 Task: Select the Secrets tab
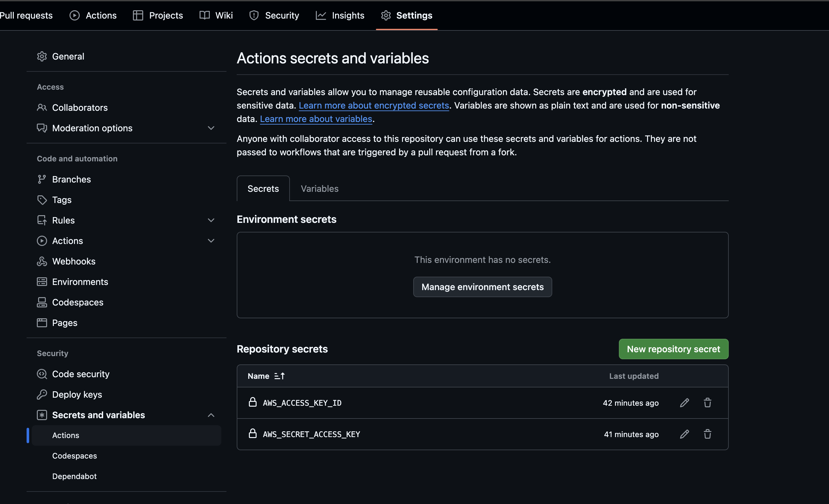point(263,189)
